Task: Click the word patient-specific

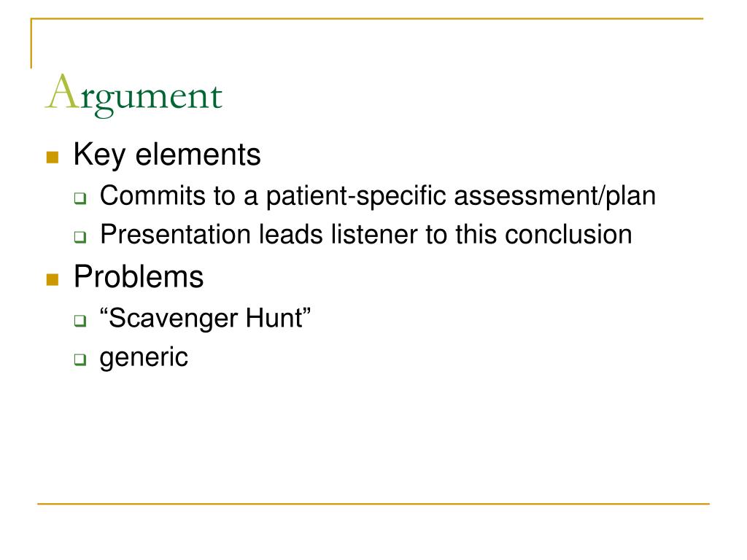Action: pyautogui.click(x=356, y=196)
